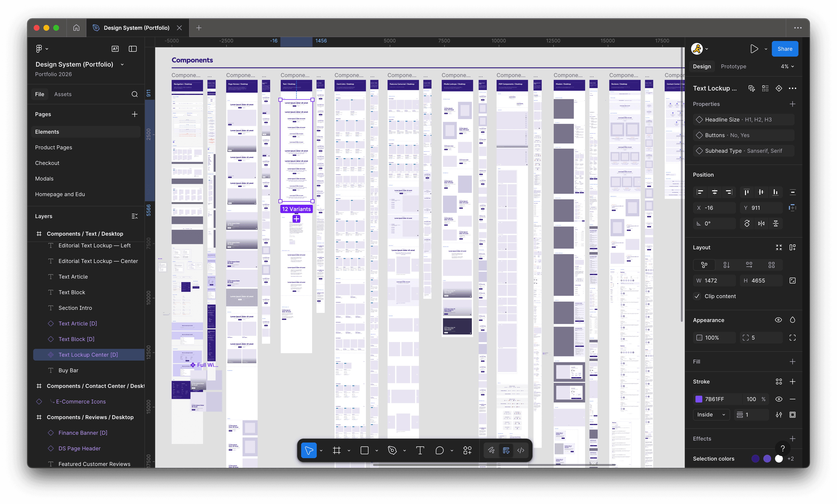The image size is (837, 504).
Task: Hide the stroke using eye icon
Action: (779, 399)
